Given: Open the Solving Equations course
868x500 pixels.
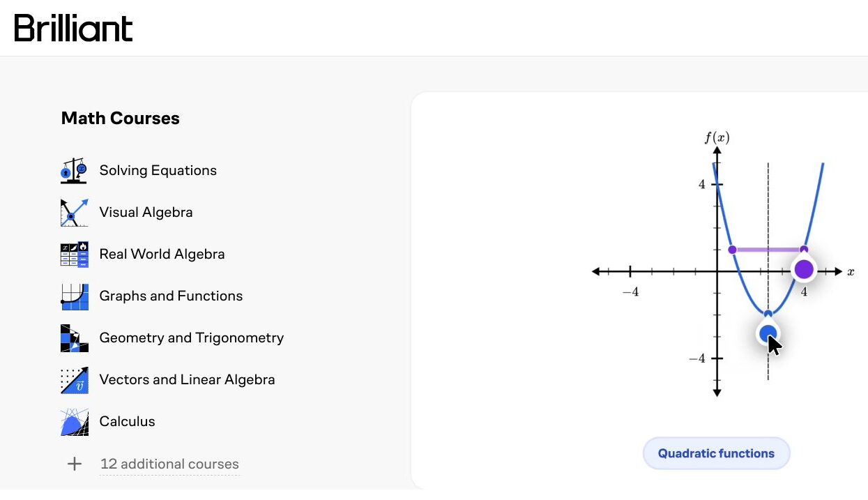Looking at the screenshot, I should click(158, 171).
